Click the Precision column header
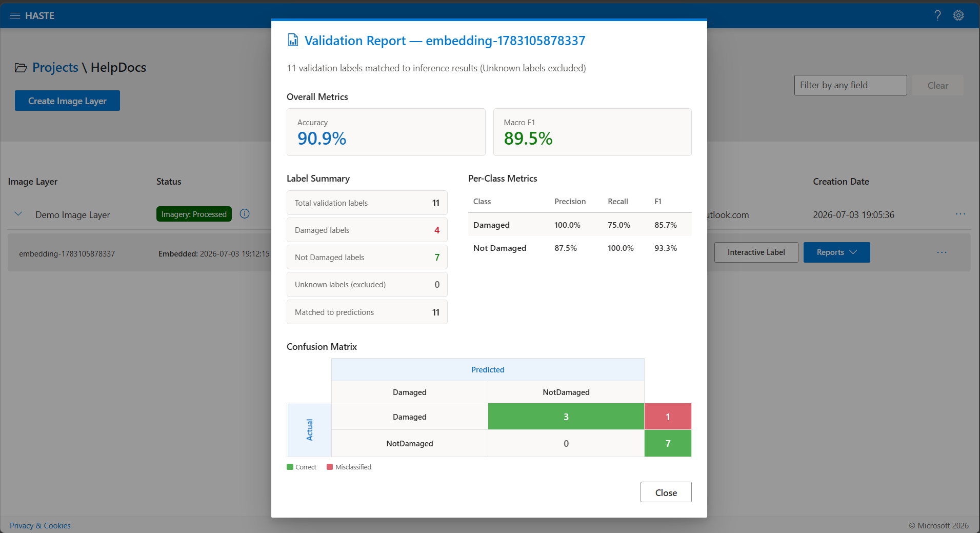Screen dimensions: 980x533 click(570, 202)
